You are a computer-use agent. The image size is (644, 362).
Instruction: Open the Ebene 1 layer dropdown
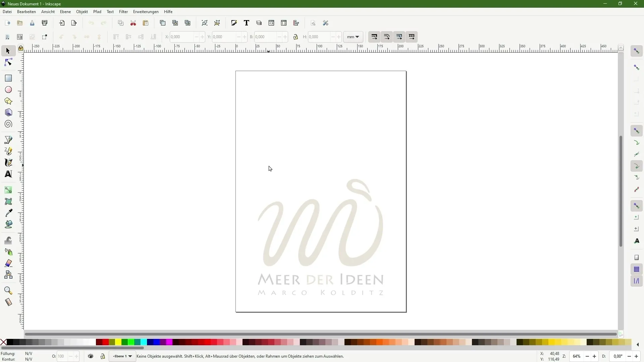[122, 356]
